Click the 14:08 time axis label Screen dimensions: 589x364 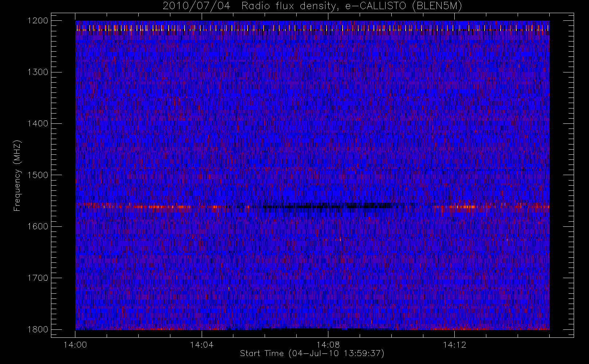(328, 345)
